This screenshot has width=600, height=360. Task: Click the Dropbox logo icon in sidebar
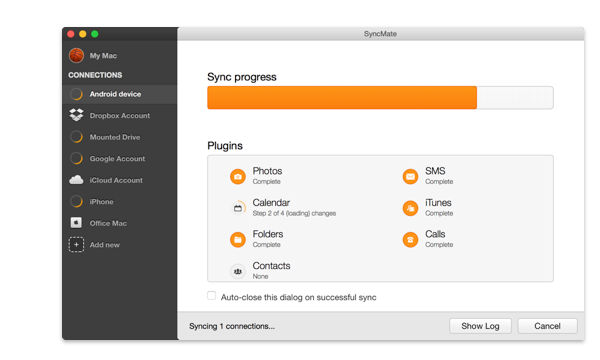coord(77,115)
